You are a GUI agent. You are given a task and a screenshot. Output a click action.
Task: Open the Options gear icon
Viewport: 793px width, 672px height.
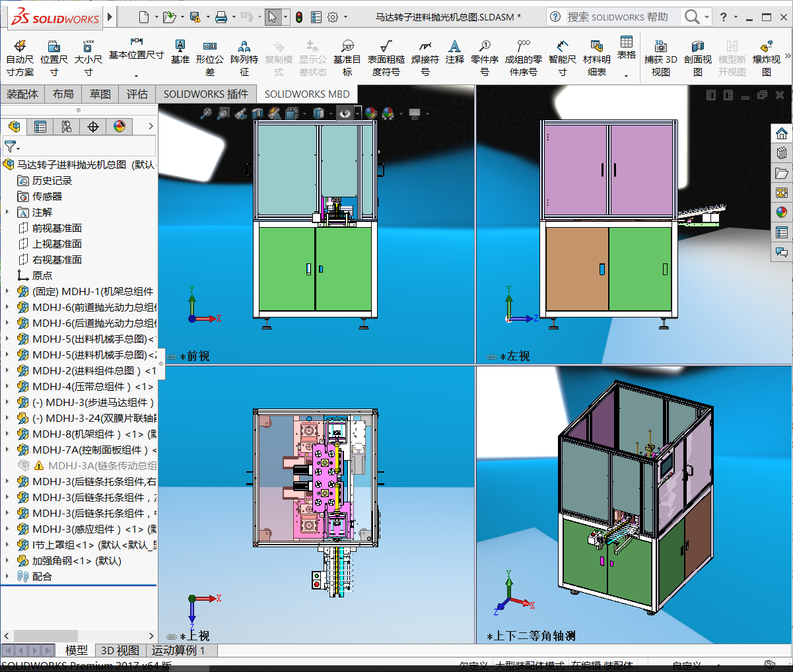[333, 17]
